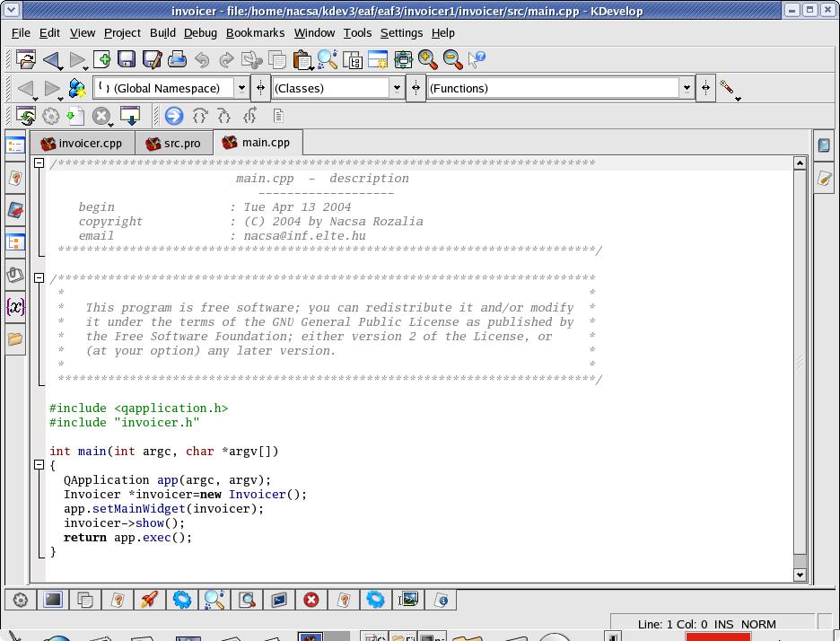Open the red book Documentation side panel
Image resolution: width=840 pixels, height=641 pixels.
[x=15, y=210]
